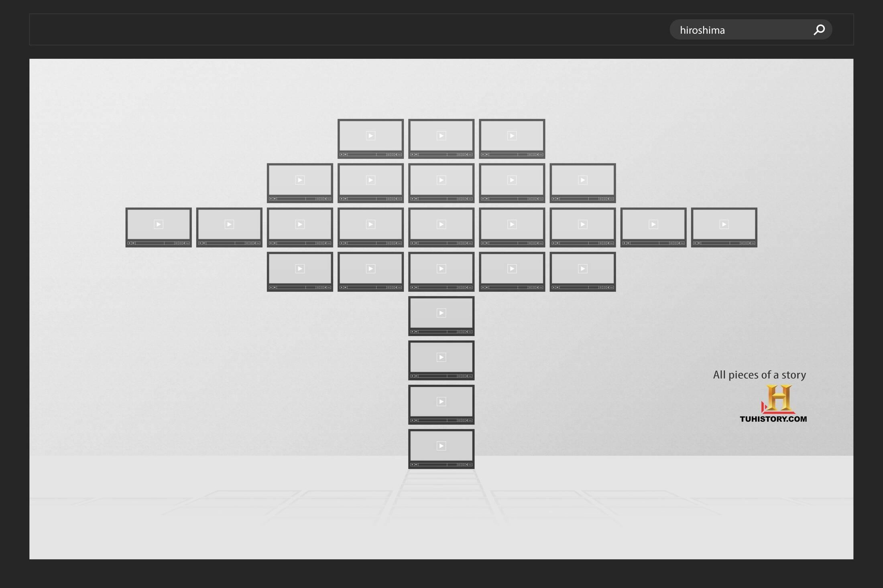883x588 pixels.
Task: Click the search field containing "hiroshima"
Action: point(751,30)
